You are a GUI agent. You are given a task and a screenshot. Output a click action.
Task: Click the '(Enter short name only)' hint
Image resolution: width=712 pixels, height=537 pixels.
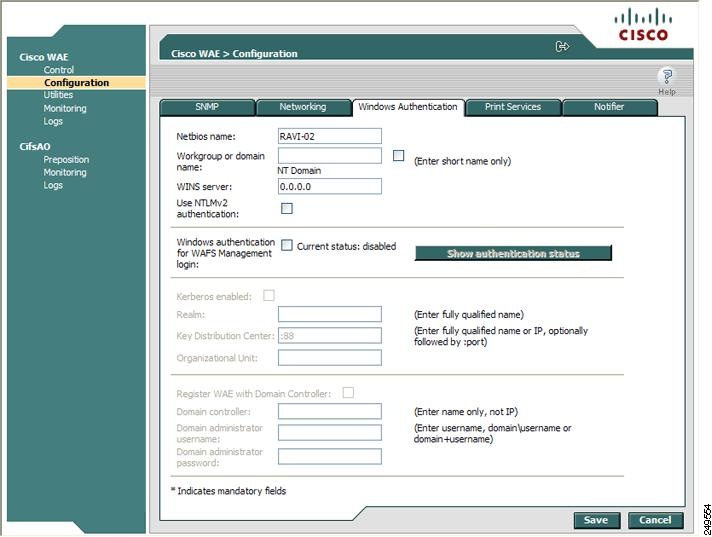[x=462, y=161]
